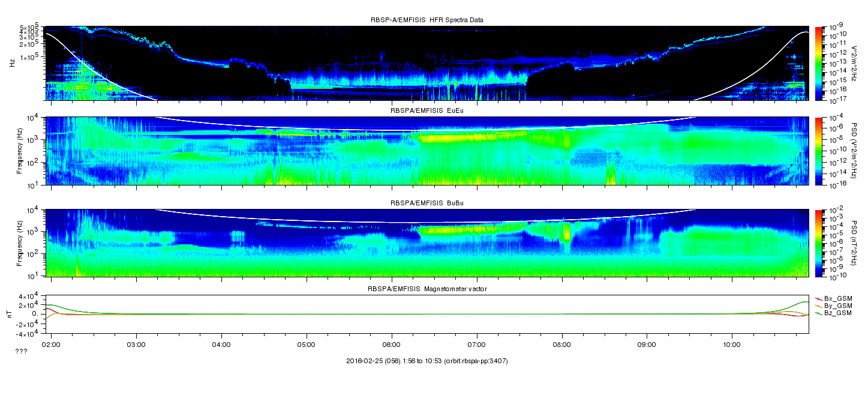The height and width of the screenshot is (395, 868).
Task: Click the 02:00 time axis label
Action: 51,345
